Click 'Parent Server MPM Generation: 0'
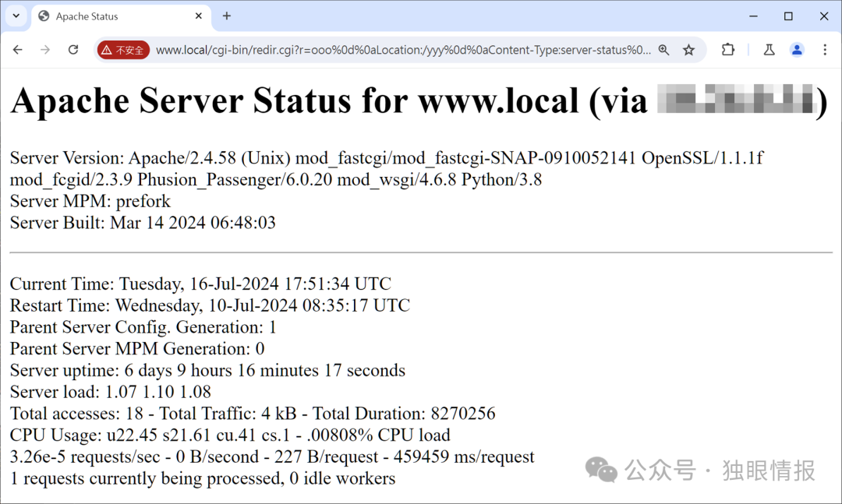This screenshot has width=842, height=504. point(137,349)
